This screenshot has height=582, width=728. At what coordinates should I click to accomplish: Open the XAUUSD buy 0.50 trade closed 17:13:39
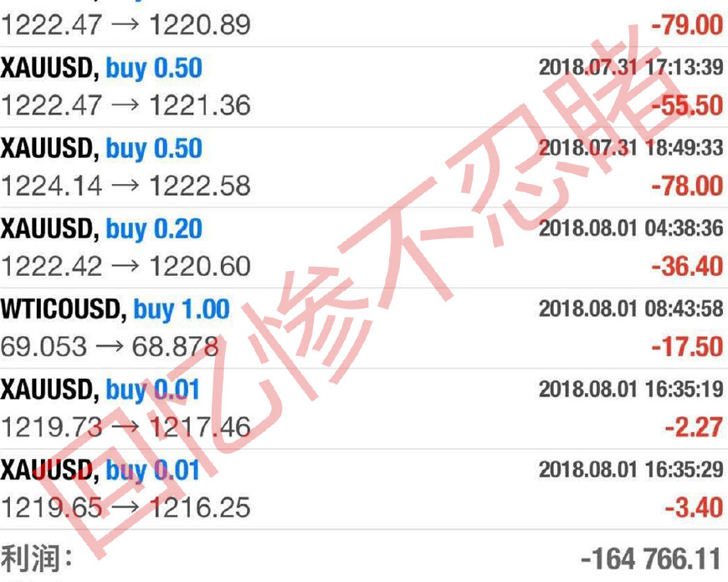coord(364,87)
